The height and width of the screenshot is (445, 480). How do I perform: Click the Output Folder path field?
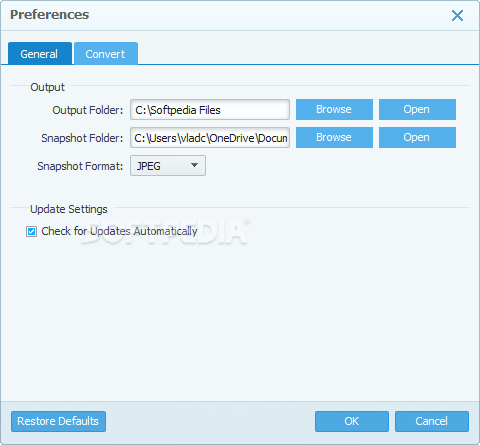tap(210, 110)
